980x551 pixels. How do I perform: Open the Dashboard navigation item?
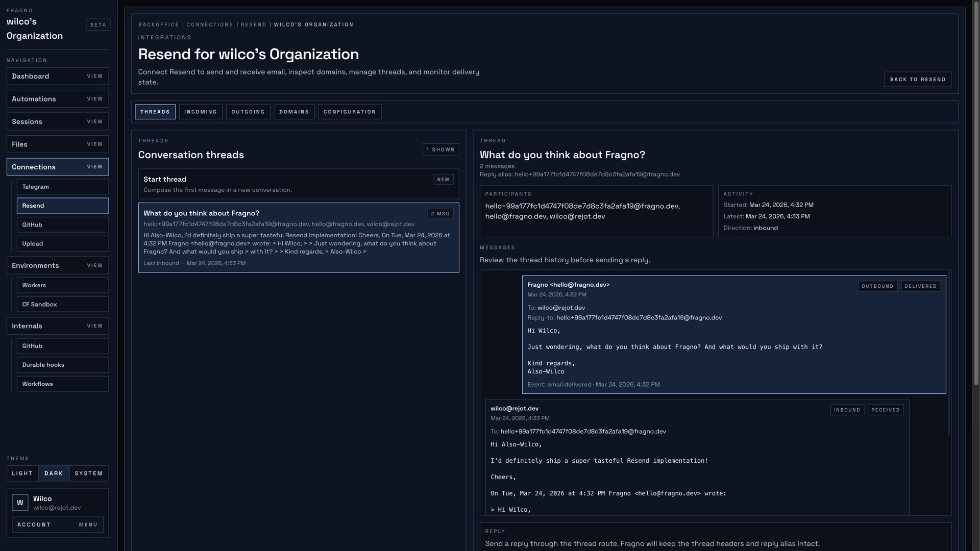tap(57, 76)
